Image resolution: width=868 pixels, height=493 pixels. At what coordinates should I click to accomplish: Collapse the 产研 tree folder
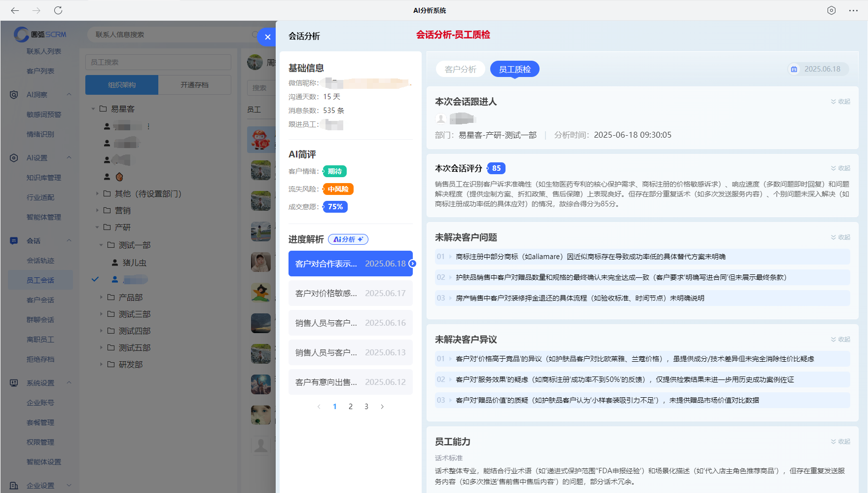97,227
